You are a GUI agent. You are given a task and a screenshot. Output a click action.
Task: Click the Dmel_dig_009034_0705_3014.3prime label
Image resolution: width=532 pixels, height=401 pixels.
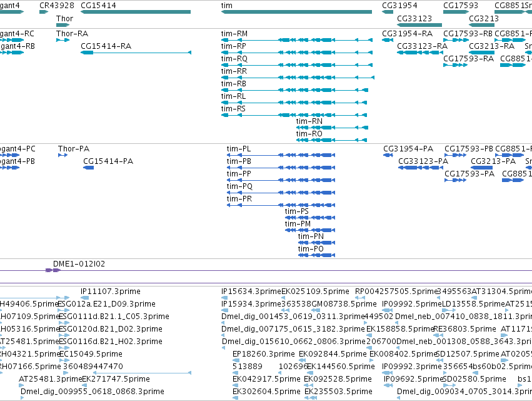[464, 392]
